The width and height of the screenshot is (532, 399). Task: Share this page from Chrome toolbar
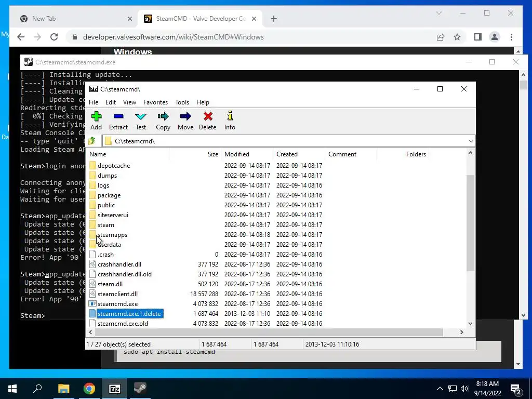(x=441, y=37)
